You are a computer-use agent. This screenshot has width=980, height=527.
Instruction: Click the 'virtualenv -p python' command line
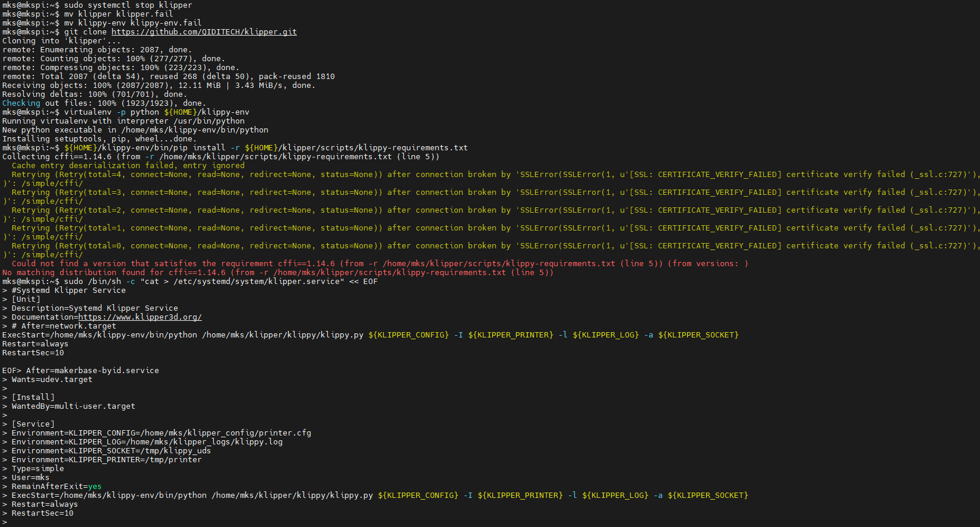click(156, 112)
